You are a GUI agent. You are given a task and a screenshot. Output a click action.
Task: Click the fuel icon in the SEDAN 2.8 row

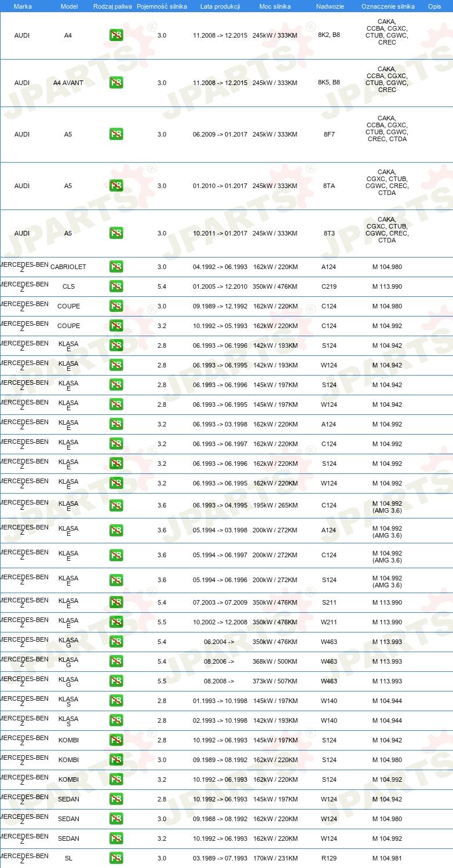pyautogui.click(x=116, y=799)
